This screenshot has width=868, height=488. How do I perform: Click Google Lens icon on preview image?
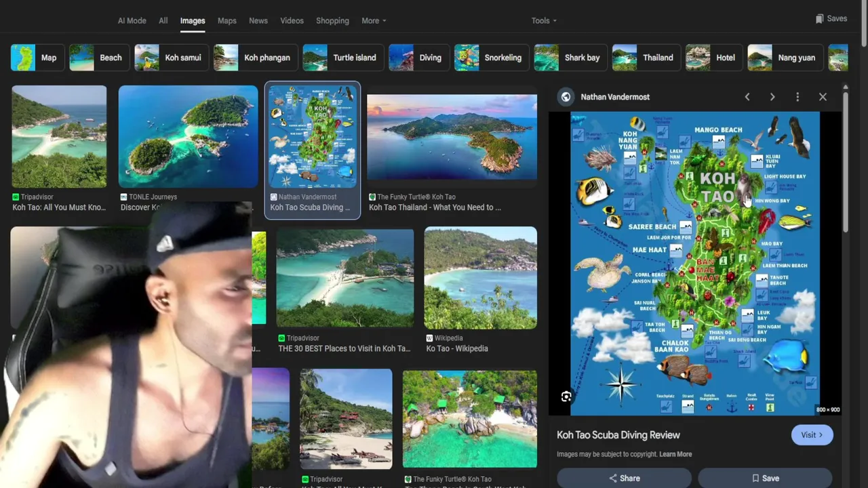tap(566, 397)
